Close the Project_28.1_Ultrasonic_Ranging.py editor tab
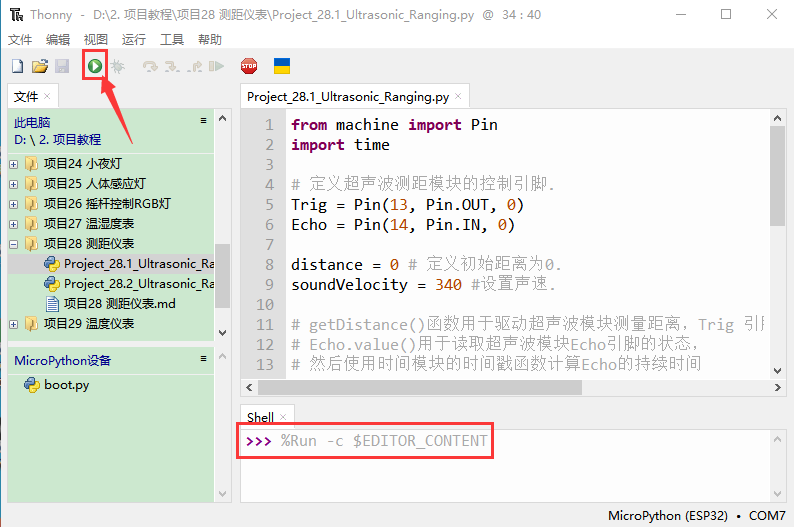Screen dimensions: 794x527 coord(458,97)
